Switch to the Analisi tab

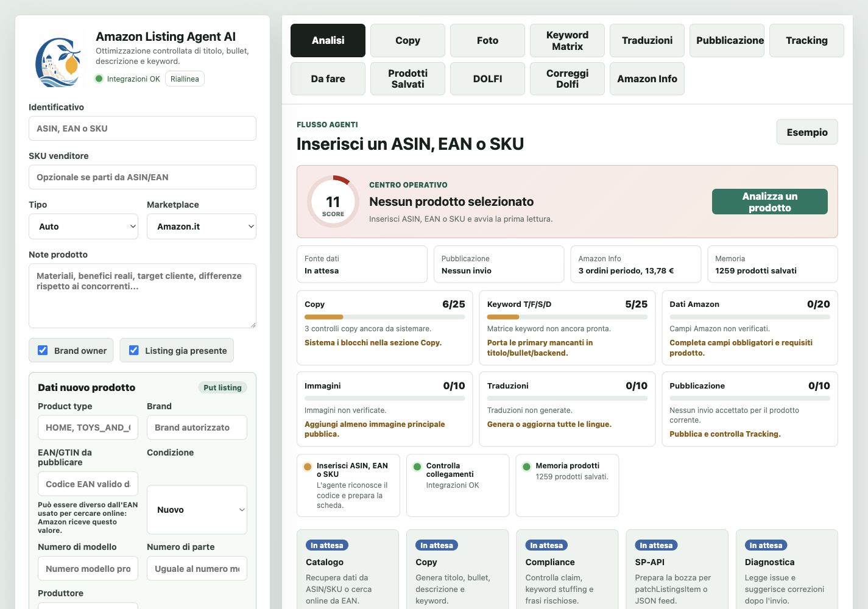328,40
